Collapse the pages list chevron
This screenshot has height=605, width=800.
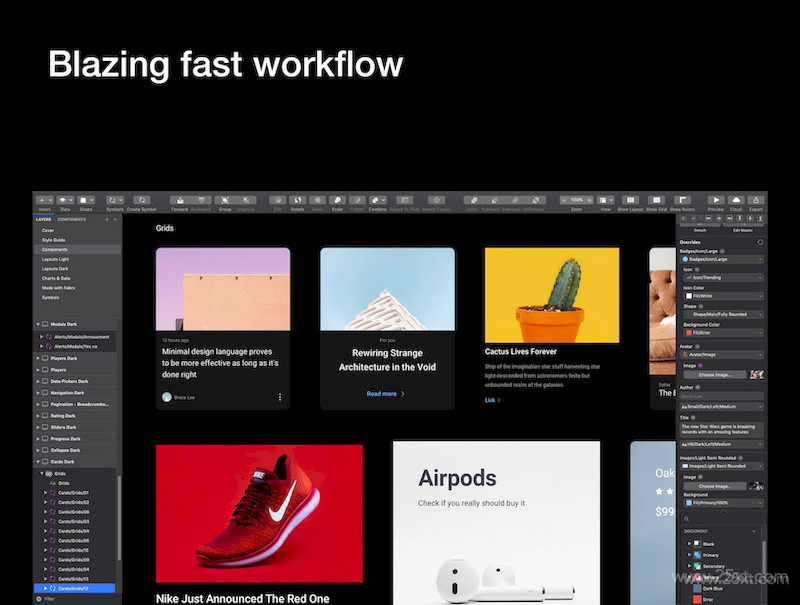click(x=115, y=219)
